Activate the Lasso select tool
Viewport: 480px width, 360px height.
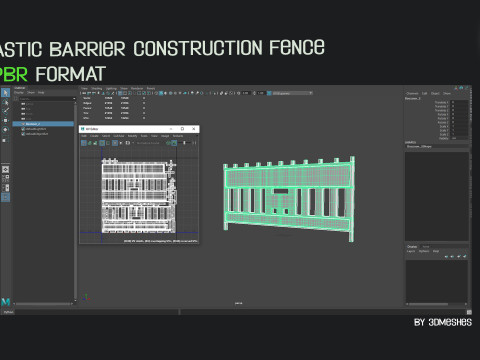6,102
